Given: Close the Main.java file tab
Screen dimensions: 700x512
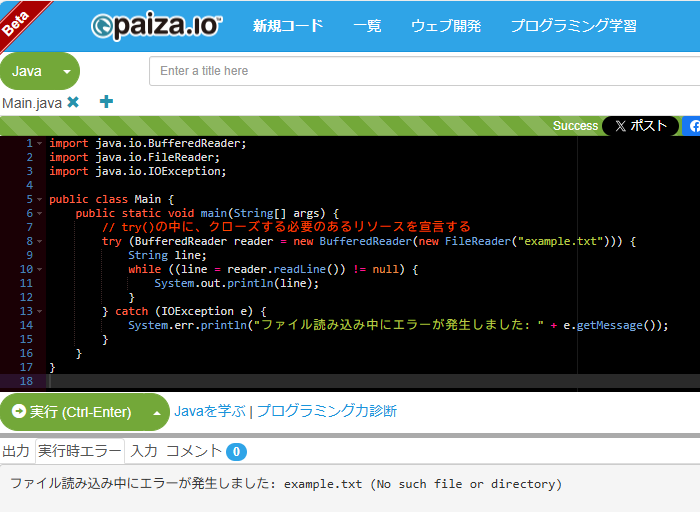Looking at the screenshot, I should pos(73,102).
